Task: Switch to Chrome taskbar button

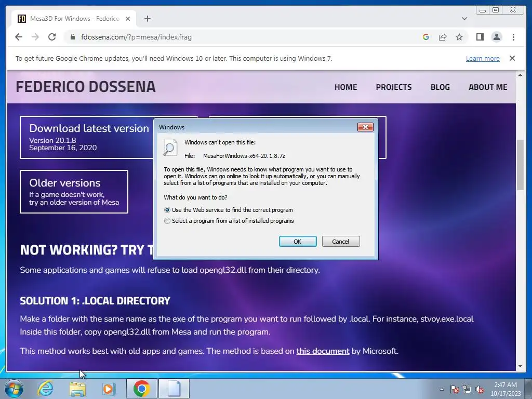Action: tap(141, 389)
